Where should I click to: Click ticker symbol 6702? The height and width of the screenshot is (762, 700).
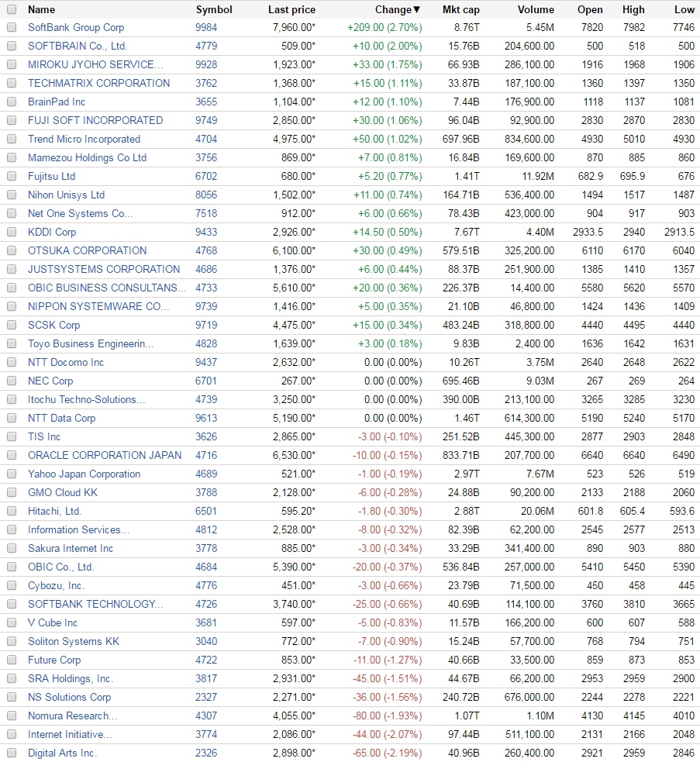tap(206, 177)
